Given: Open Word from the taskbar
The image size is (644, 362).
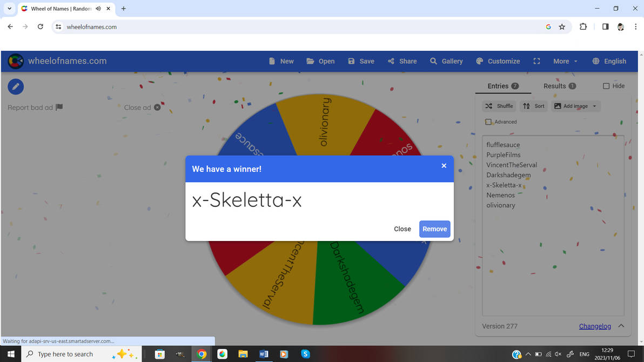Looking at the screenshot, I should tap(264, 354).
